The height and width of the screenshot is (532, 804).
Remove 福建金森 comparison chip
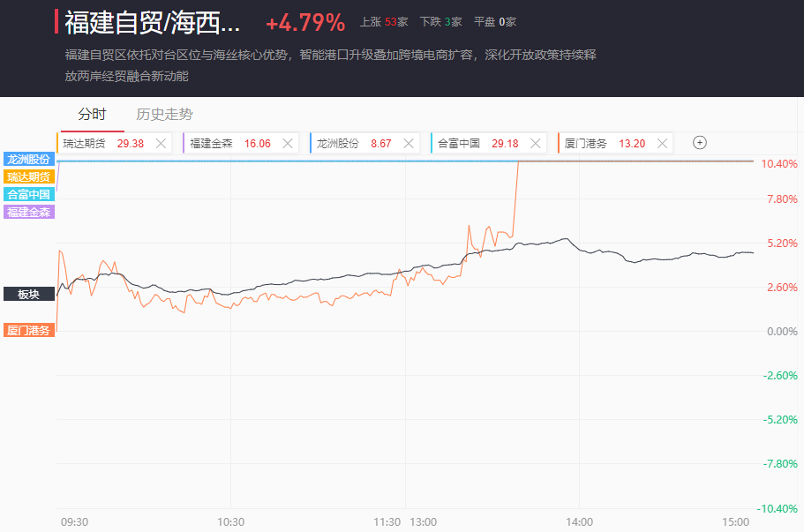[x=287, y=143]
